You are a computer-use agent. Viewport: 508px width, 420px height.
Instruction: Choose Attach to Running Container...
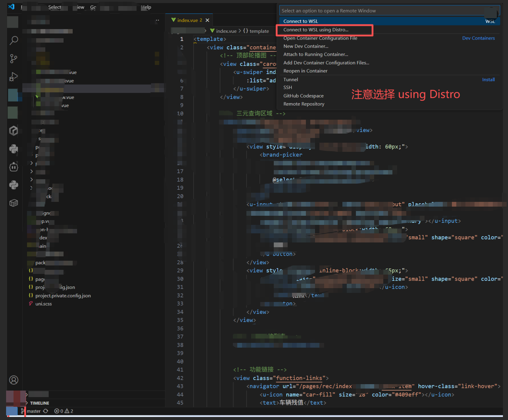389,54
